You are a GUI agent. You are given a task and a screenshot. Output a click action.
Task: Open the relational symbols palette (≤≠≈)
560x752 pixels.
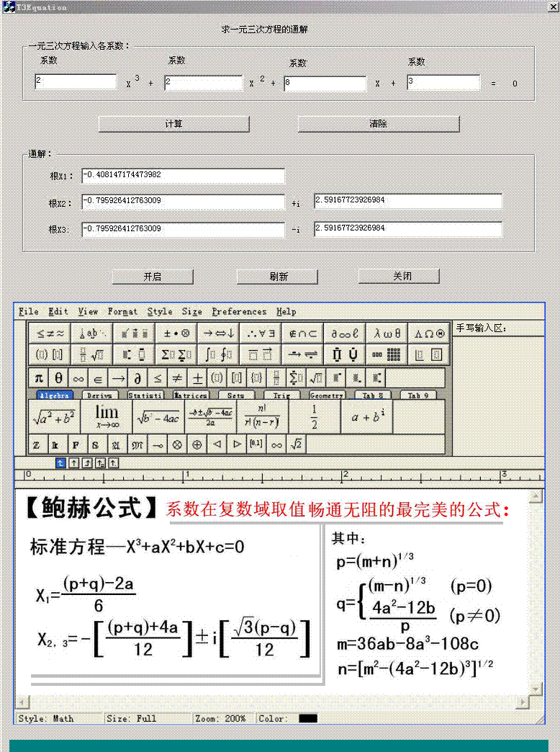pyautogui.click(x=50, y=334)
